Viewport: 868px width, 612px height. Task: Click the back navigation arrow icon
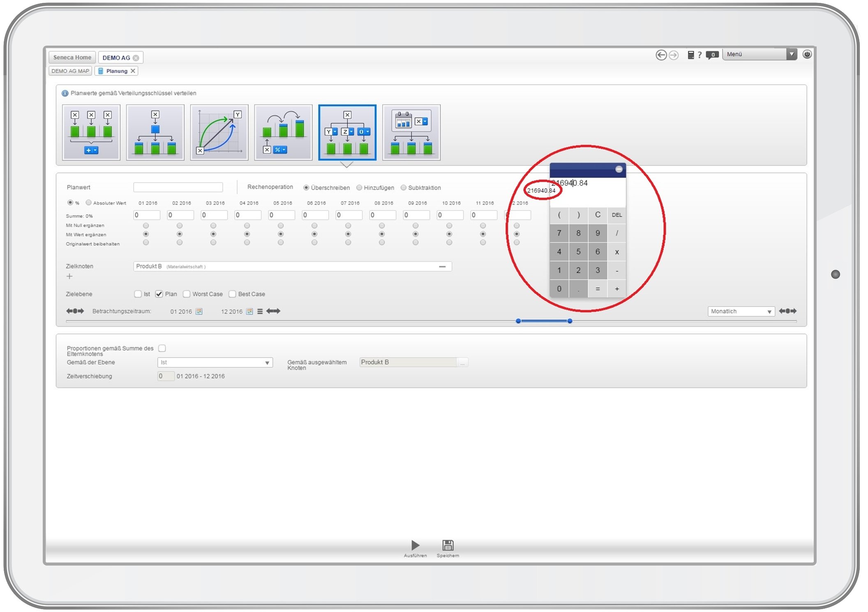(661, 55)
